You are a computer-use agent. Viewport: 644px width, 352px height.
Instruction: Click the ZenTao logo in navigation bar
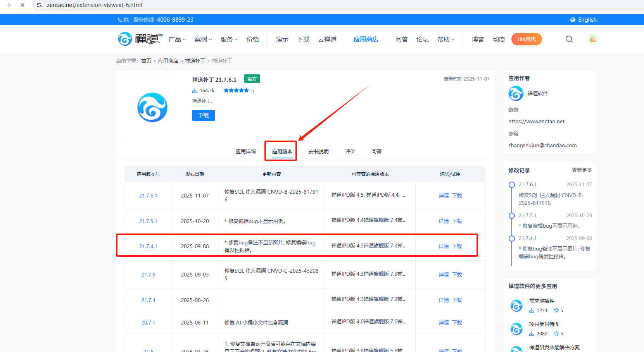click(140, 39)
